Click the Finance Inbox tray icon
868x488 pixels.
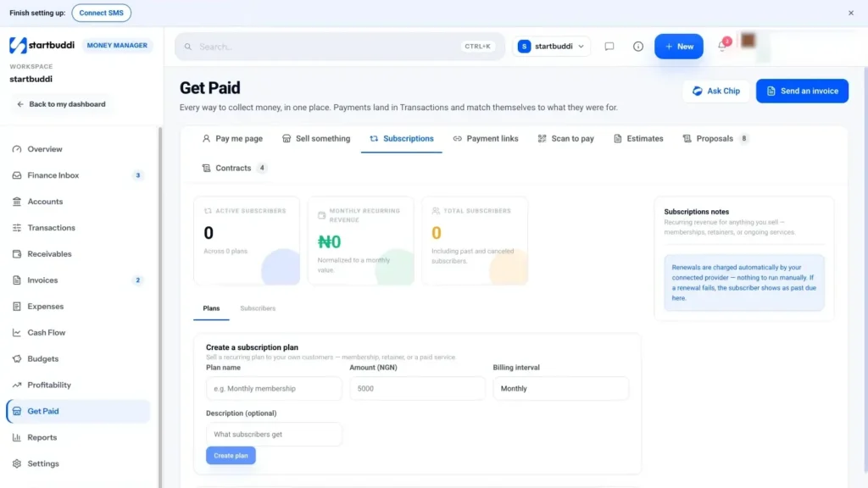point(17,175)
